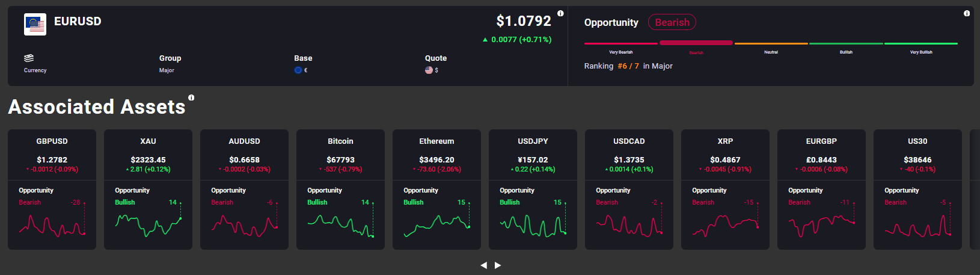Click XAU price $2323.45
The width and height of the screenshot is (980, 275).
tap(148, 160)
